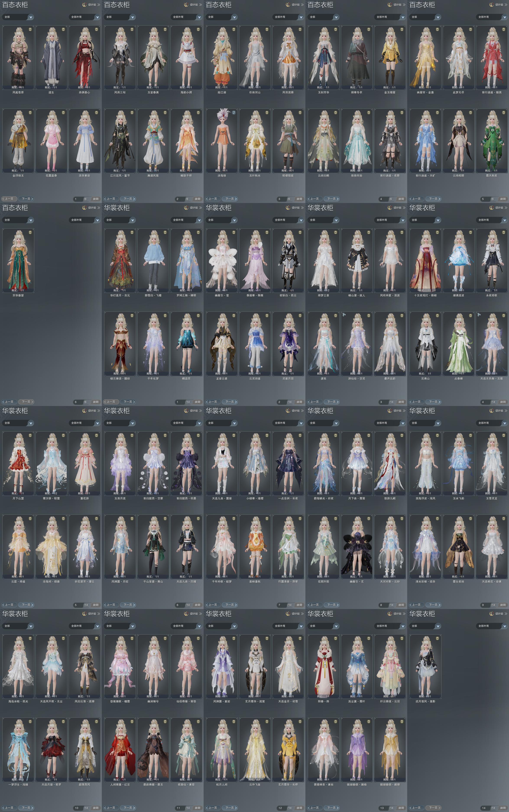Click trash icon on 幽靡引·玄 outfit card
The height and width of the screenshot is (812, 509).
tap(369, 519)
